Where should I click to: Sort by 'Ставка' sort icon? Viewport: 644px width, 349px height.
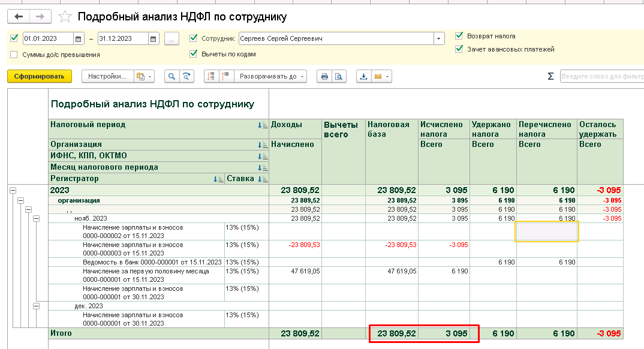[263, 179]
